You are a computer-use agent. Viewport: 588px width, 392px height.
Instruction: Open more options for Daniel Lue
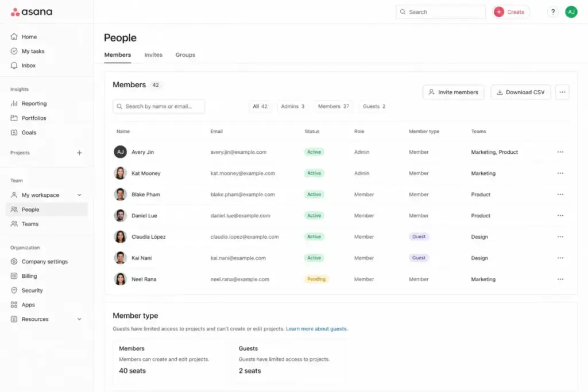click(x=560, y=215)
